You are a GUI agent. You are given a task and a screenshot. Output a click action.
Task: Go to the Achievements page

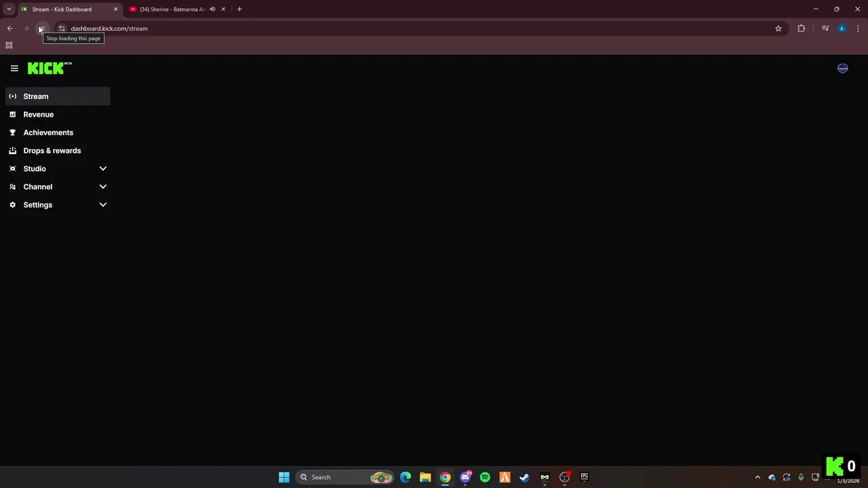[x=58, y=132]
